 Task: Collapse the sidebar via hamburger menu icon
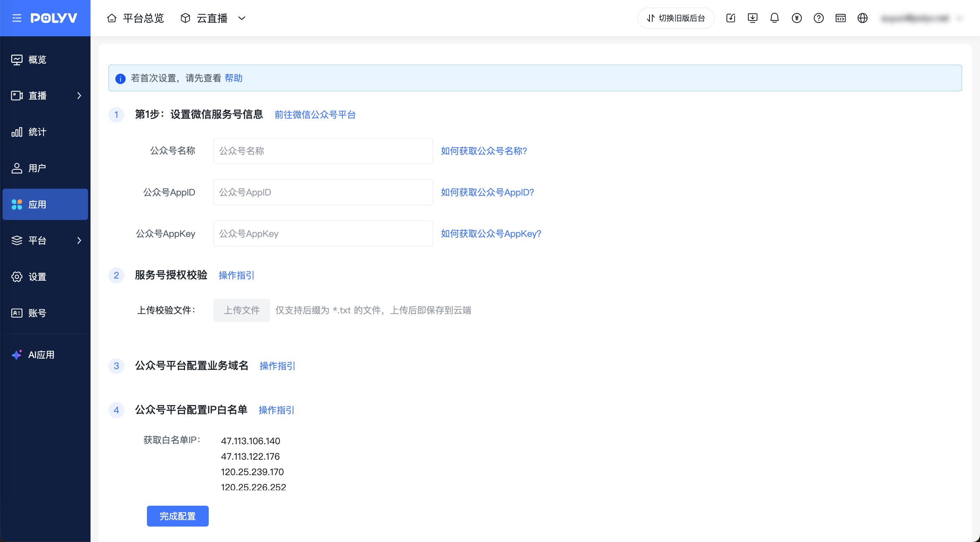pos(17,18)
